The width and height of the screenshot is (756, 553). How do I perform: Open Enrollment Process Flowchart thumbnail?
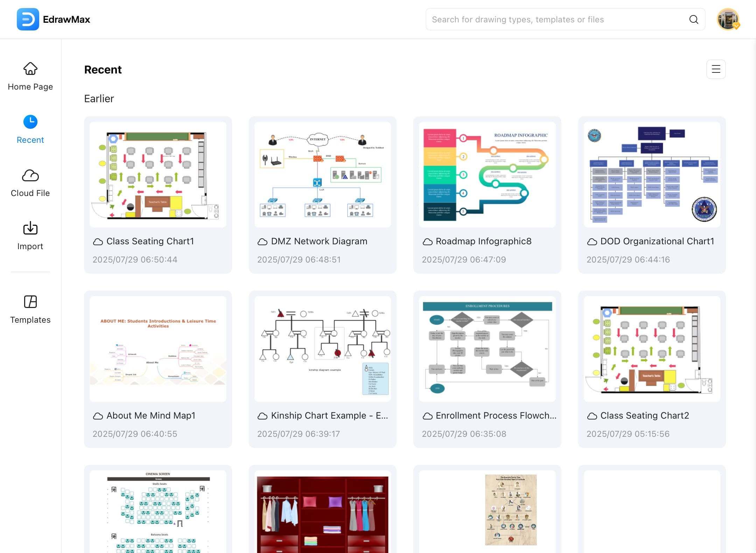[x=487, y=349]
